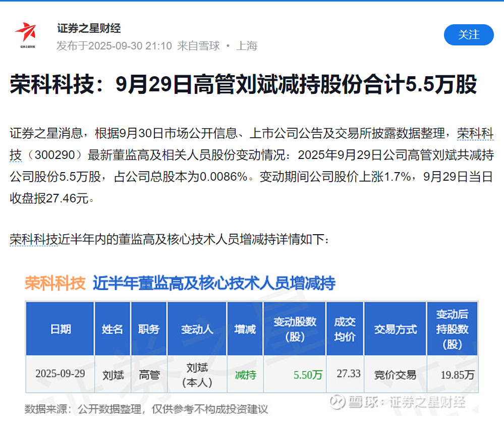Click the stock code 300290 in paragraph
The width and height of the screenshot is (504, 433).
point(54,155)
